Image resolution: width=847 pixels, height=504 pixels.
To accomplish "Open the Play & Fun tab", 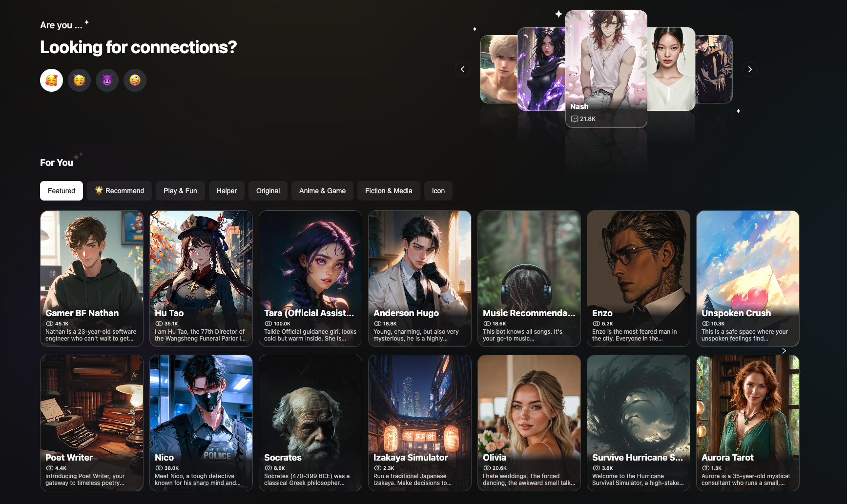I will (180, 191).
